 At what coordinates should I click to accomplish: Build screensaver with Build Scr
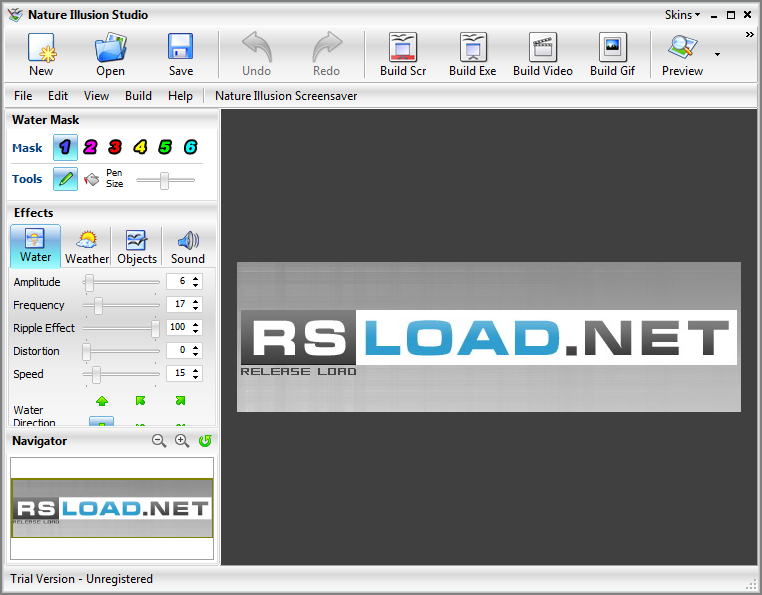click(x=403, y=54)
